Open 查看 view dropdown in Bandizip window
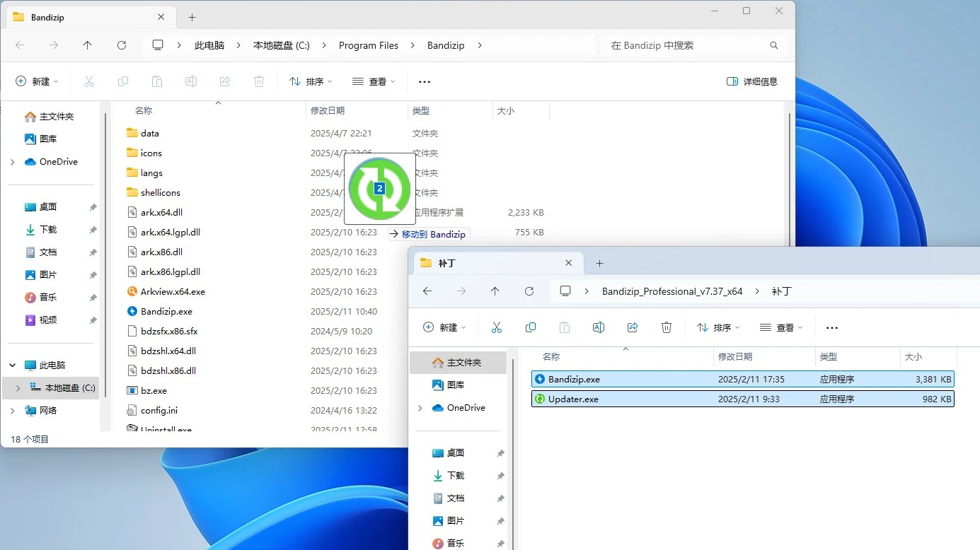Image resolution: width=980 pixels, height=550 pixels. click(x=374, y=82)
